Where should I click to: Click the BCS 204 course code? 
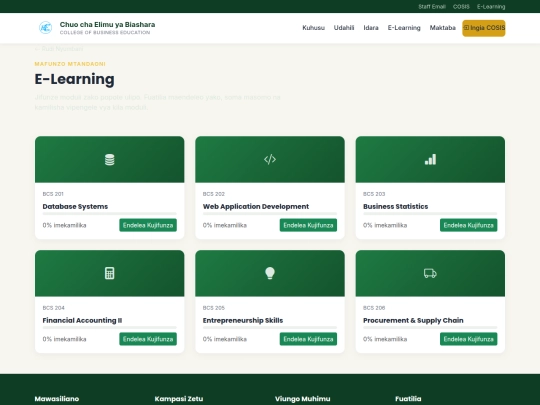[x=53, y=308]
